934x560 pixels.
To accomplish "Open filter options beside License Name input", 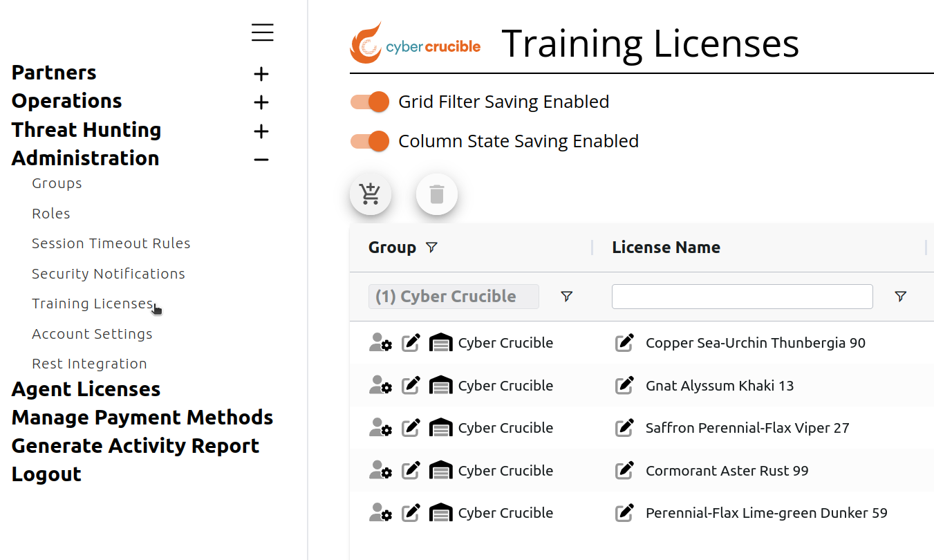I will pos(900,297).
